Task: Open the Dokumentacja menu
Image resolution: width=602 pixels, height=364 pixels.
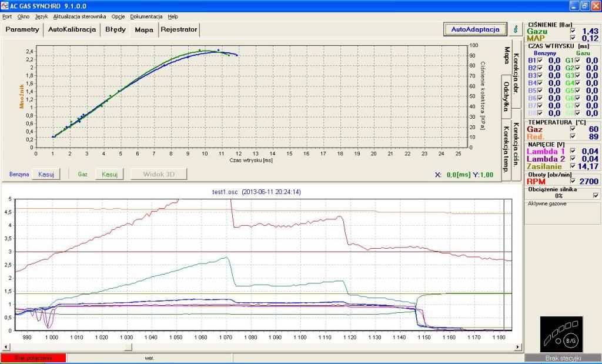Action: pyautogui.click(x=146, y=16)
